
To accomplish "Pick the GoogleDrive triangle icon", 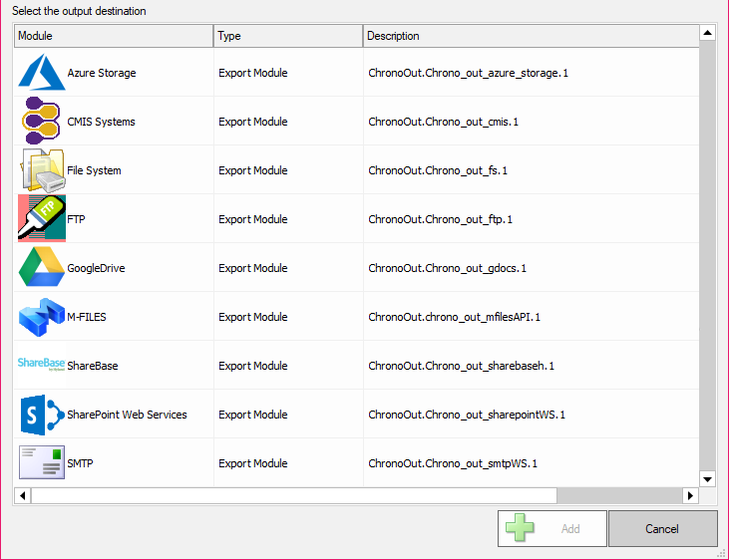I will 41,268.
